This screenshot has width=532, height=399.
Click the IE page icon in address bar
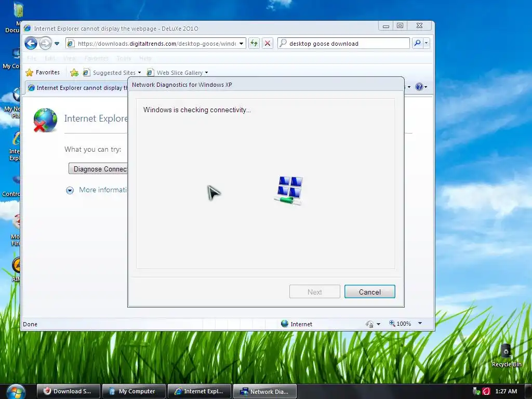[71, 44]
